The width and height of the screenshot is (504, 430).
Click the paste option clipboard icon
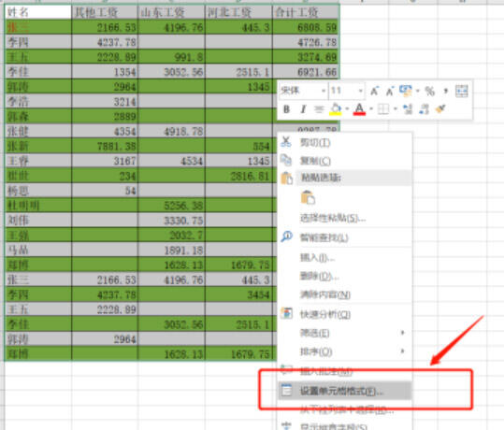(x=308, y=197)
